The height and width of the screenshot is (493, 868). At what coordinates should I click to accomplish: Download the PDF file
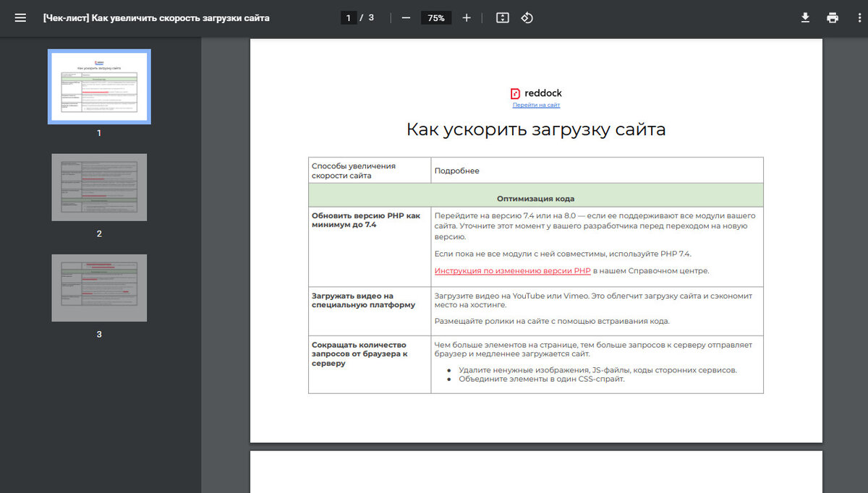click(x=805, y=17)
